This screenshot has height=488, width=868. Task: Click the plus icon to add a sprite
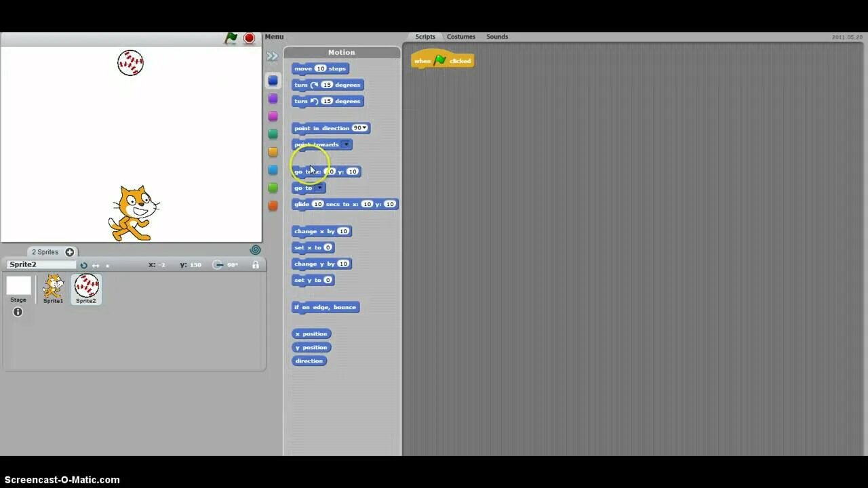(69, 252)
